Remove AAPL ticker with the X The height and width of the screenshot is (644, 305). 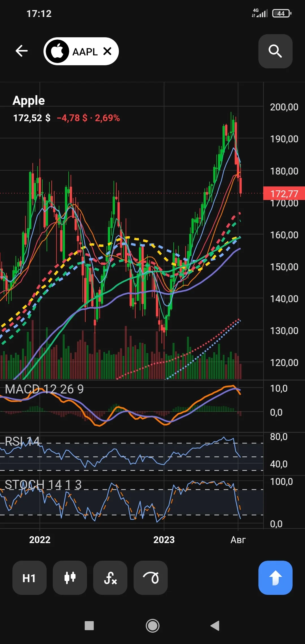click(x=107, y=51)
